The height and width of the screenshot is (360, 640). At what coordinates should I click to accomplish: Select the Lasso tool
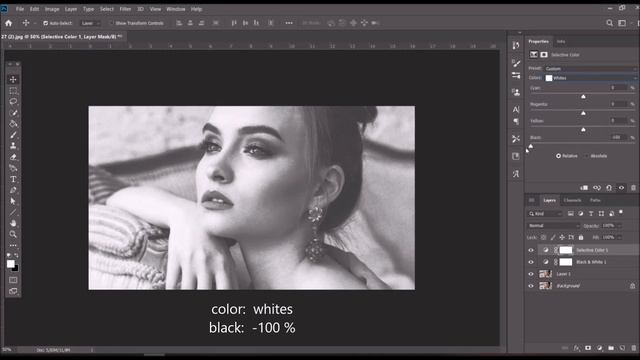point(13,102)
